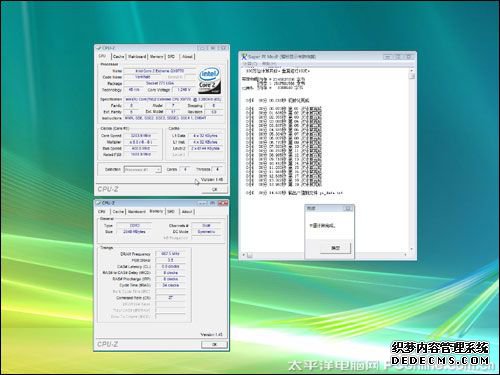Click the pi_data.txt output line in Super PI
The image size is (500, 375).
click(294, 193)
